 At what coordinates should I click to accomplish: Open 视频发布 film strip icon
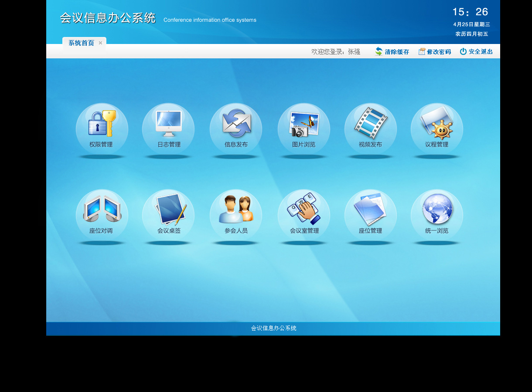pos(371,123)
